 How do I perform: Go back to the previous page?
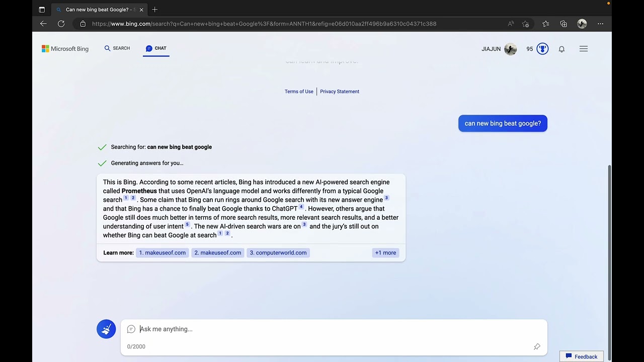coord(43,24)
